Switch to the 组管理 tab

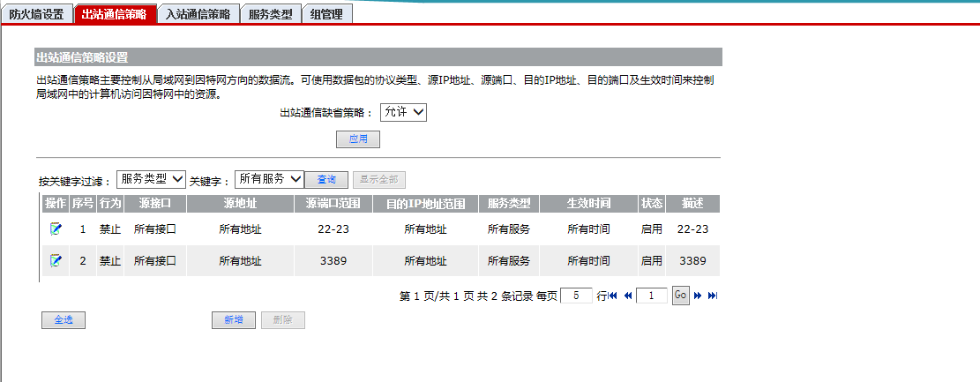[327, 14]
